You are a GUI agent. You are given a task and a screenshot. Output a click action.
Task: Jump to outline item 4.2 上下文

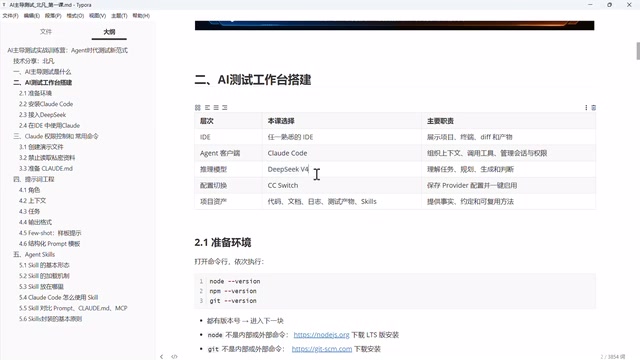coord(32,201)
